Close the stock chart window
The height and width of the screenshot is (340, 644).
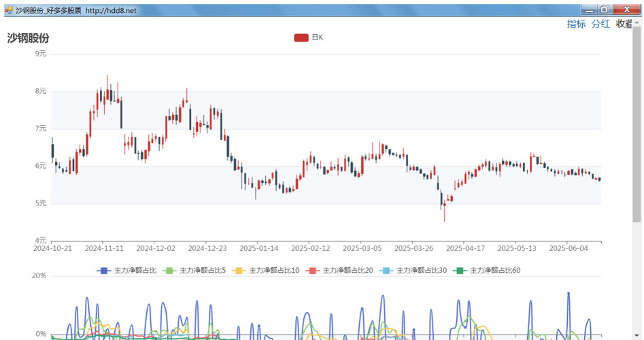[x=626, y=10]
